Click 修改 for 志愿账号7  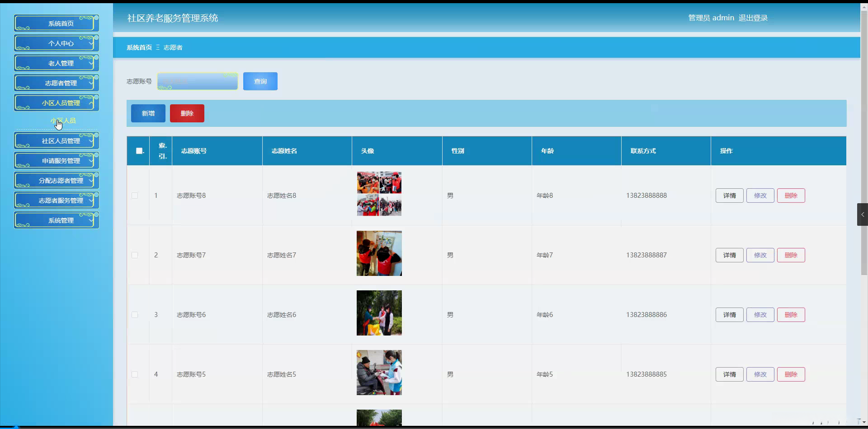pyautogui.click(x=760, y=255)
